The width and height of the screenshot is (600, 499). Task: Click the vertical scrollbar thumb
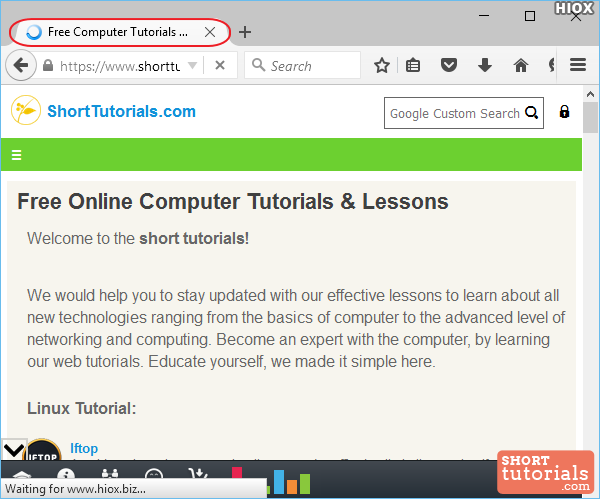(x=590, y=117)
